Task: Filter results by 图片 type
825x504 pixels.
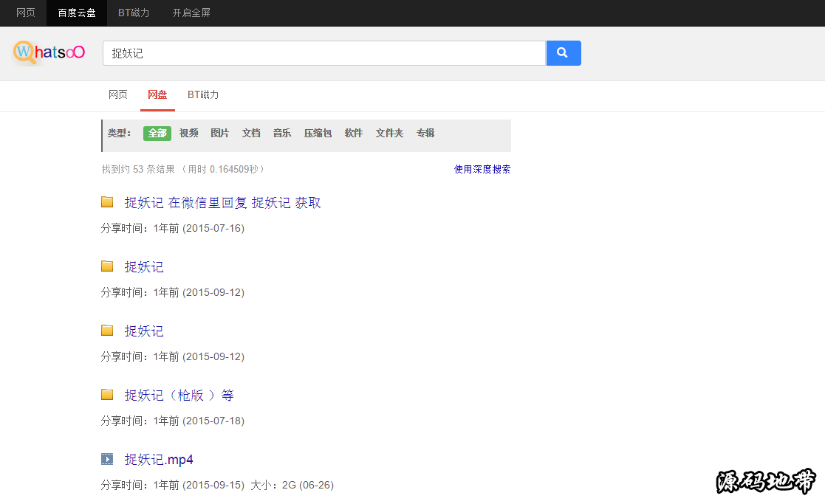Action: (x=220, y=133)
